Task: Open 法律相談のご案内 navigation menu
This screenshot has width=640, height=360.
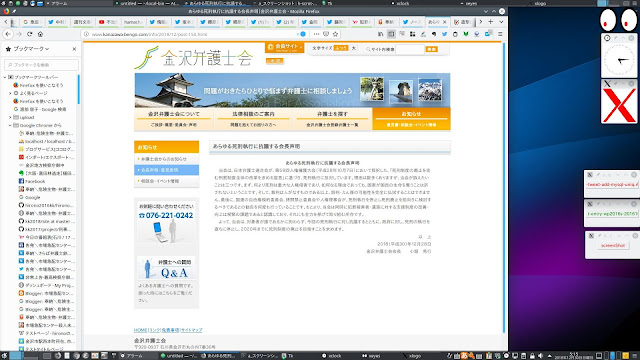Action: 253,119
